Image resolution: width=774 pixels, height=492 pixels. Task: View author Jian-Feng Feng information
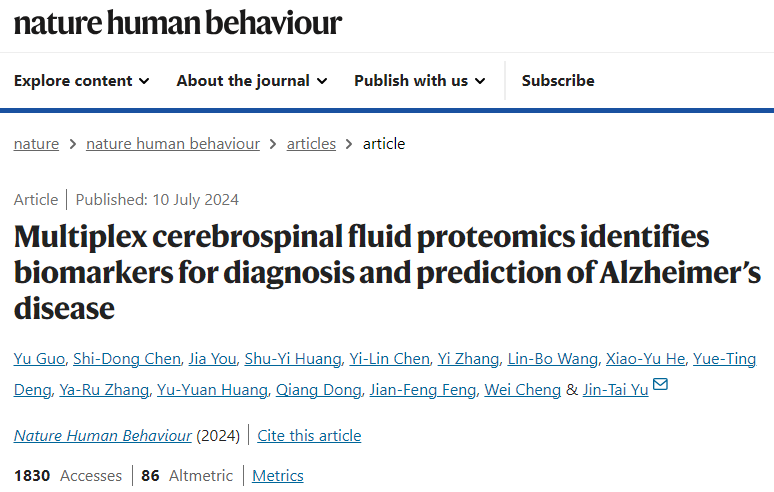point(423,390)
